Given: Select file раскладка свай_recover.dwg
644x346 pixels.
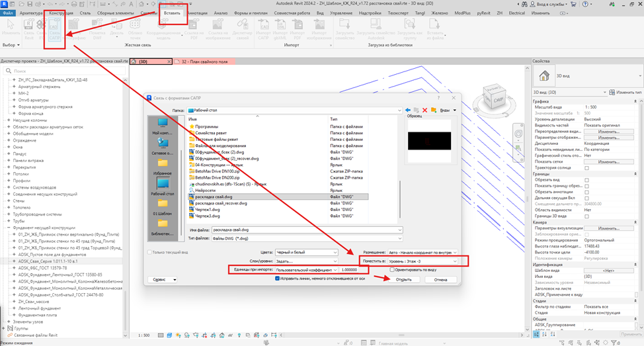Looking at the screenshot, I should pyautogui.click(x=221, y=203).
